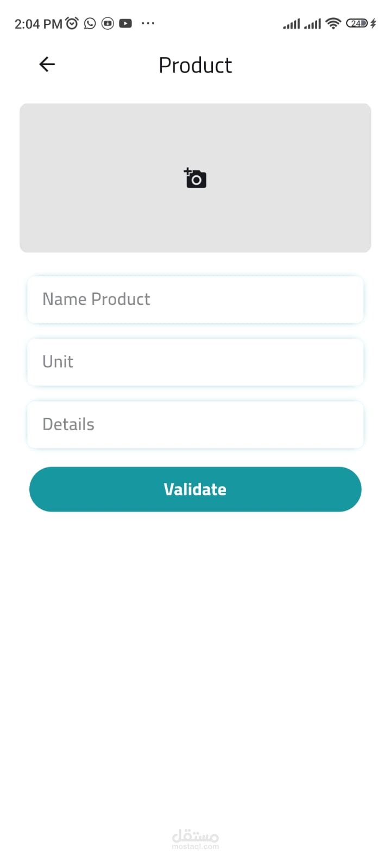
Task: Tap the add photo camera icon
Action: 195,178
